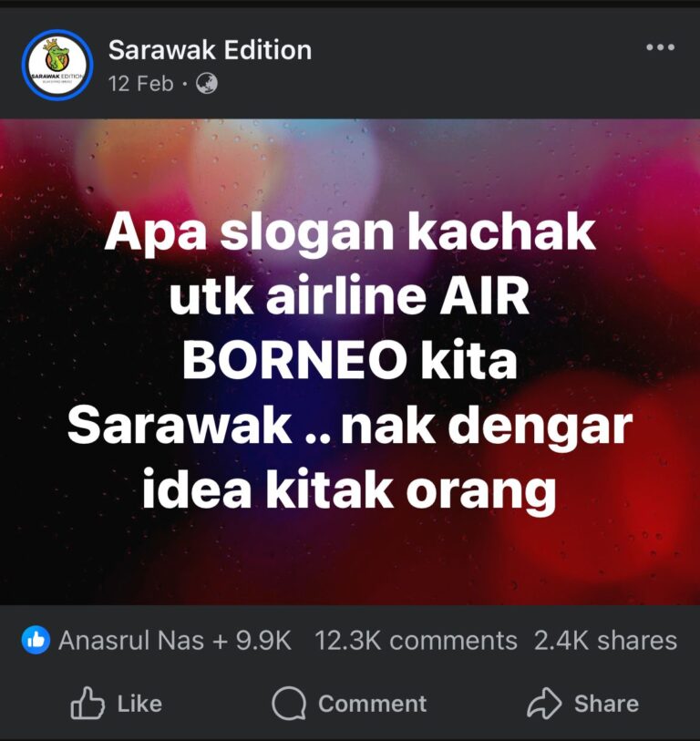Click the curved arrow share icon

[x=544, y=704]
